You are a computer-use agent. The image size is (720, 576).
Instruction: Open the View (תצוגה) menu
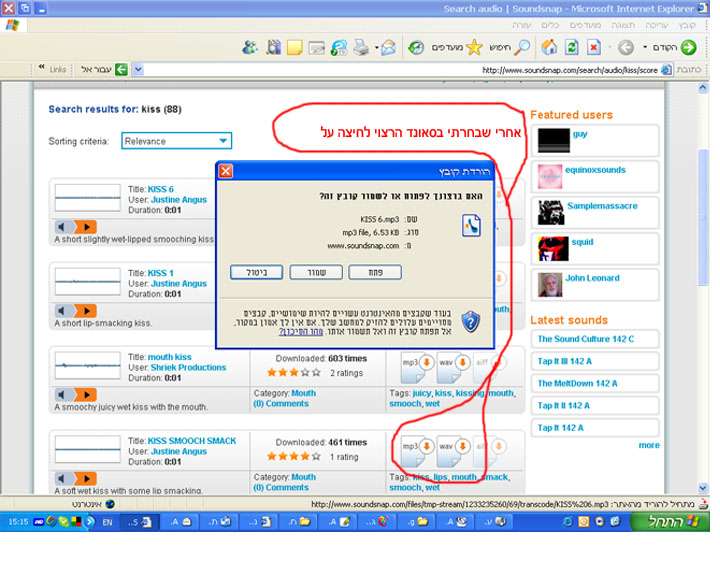click(x=623, y=25)
